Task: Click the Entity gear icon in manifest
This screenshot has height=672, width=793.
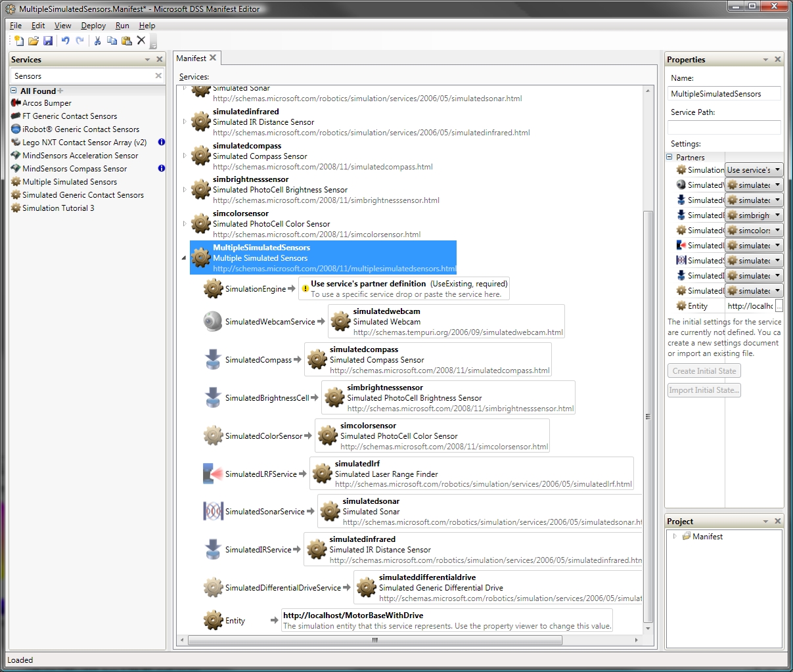Action: (213, 620)
